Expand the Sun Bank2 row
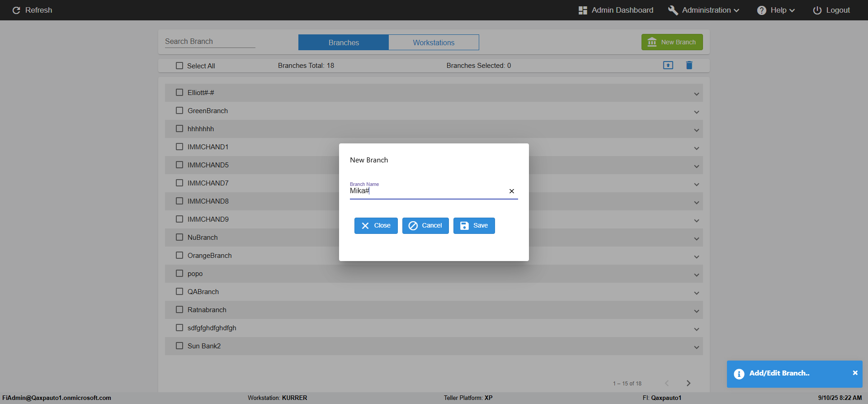This screenshot has height=404, width=868. [x=697, y=347]
